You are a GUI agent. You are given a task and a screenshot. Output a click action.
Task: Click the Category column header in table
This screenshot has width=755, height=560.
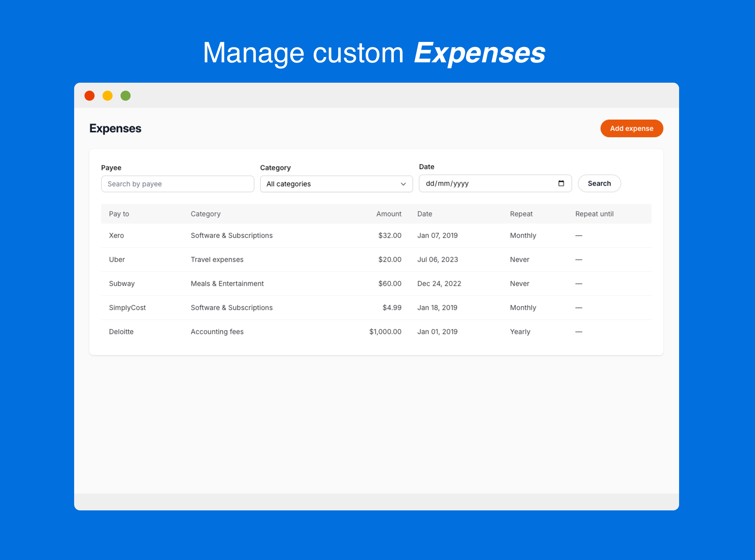(x=206, y=214)
